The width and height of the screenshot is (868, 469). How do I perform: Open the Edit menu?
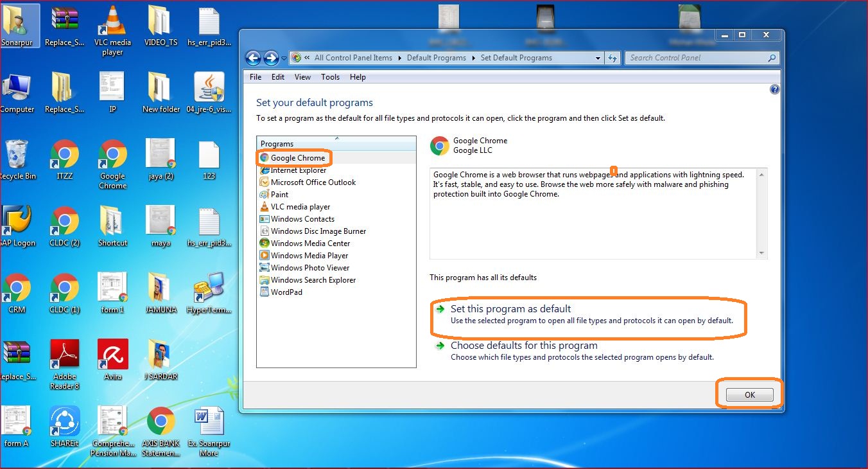[278, 77]
